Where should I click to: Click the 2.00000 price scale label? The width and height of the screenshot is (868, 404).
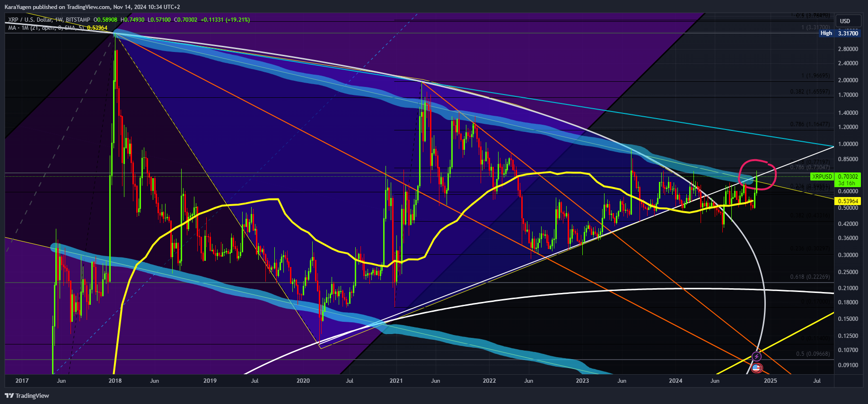[x=848, y=80]
